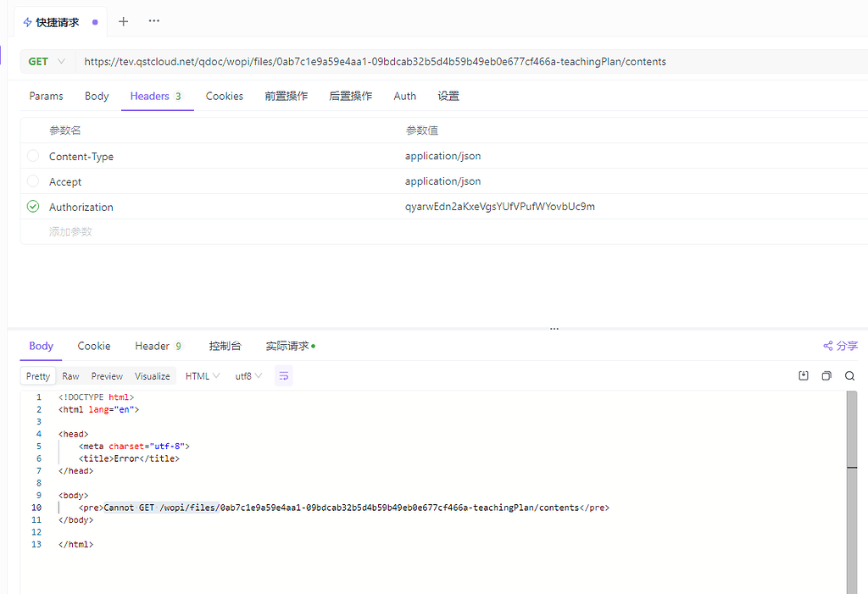Switch response view to Raw

70,375
